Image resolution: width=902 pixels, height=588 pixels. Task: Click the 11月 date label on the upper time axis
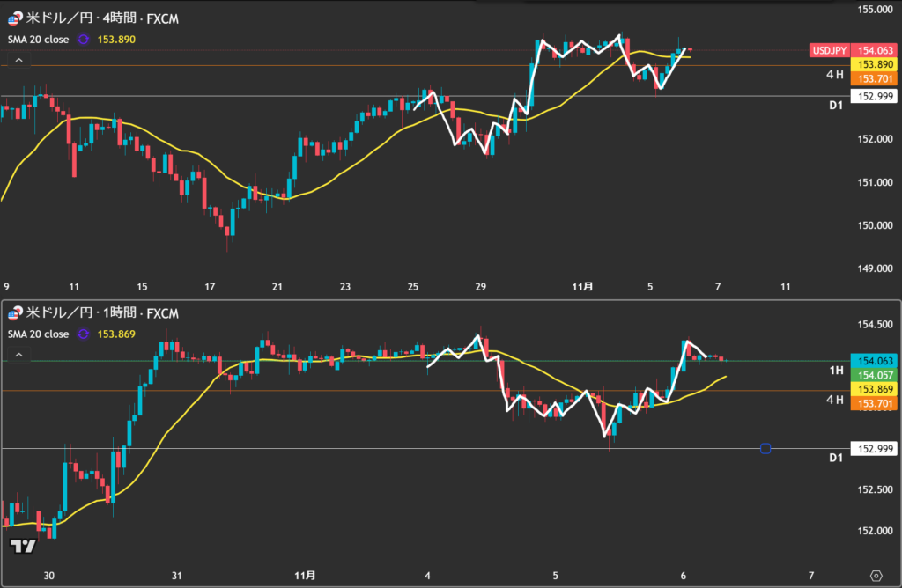pyautogui.click(x=582, y=286)
